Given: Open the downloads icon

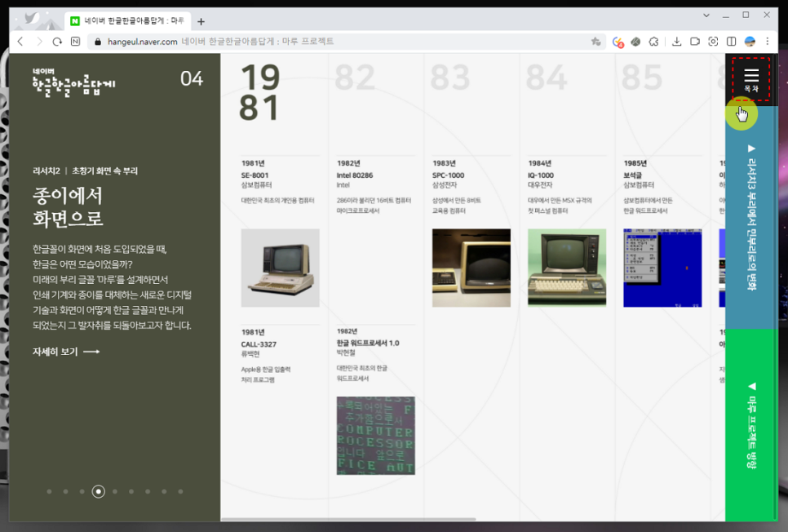Looking at the screenshot, I should tap(677, 42).
